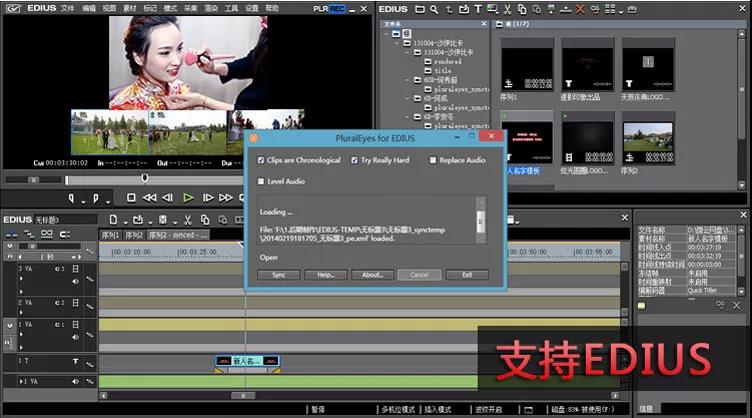The height and width of the screenshot is (418, 752).
Task: Toggle video mute on track 2 VA
Action: coord(75,303)
